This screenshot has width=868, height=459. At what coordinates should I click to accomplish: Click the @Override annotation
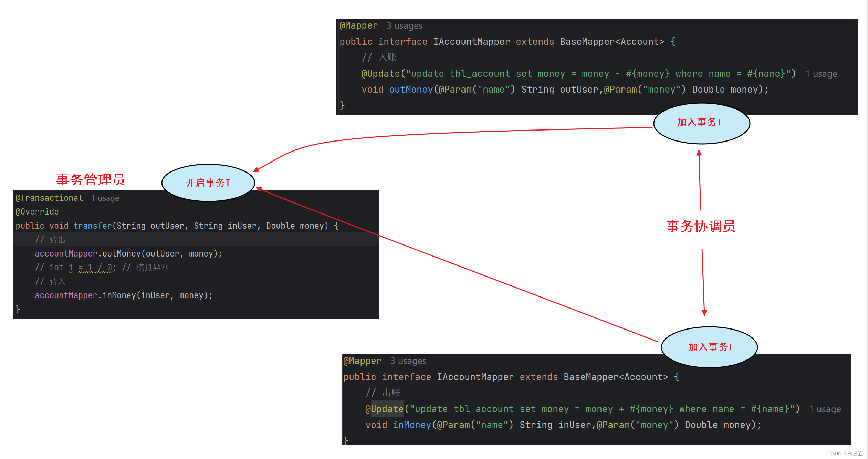tap(37, 212)
